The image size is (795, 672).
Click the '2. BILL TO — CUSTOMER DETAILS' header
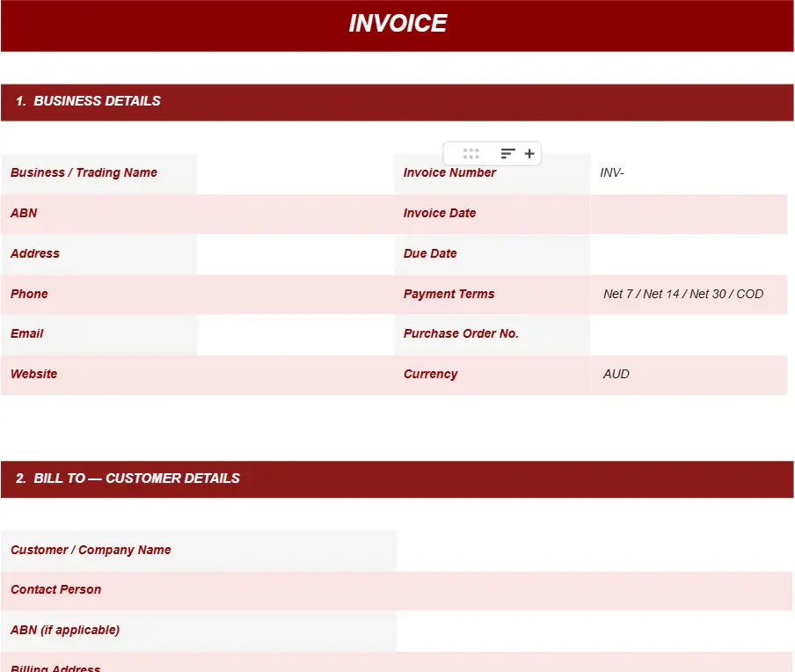[397, 478]
